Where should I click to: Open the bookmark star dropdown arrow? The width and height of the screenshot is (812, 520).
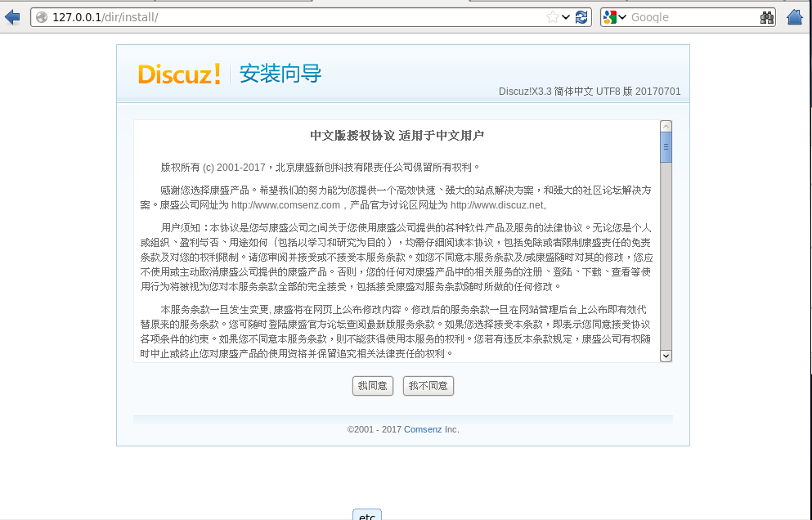click(x=566, y=17)
